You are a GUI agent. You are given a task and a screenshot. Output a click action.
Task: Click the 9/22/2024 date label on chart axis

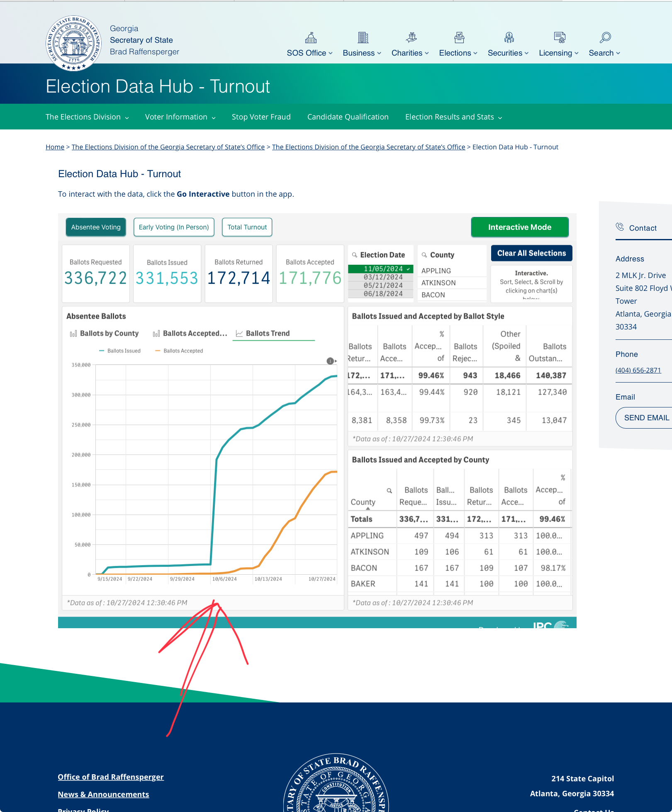click(140, 579)
